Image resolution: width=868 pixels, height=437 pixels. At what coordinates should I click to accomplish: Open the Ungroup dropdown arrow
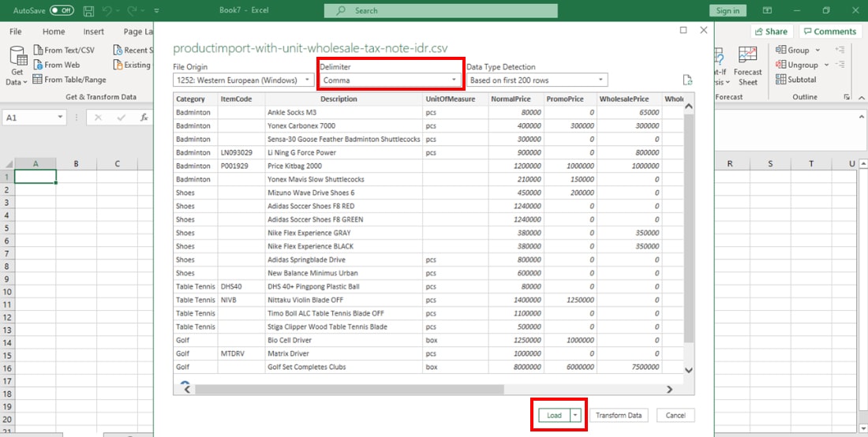[826, 65]
